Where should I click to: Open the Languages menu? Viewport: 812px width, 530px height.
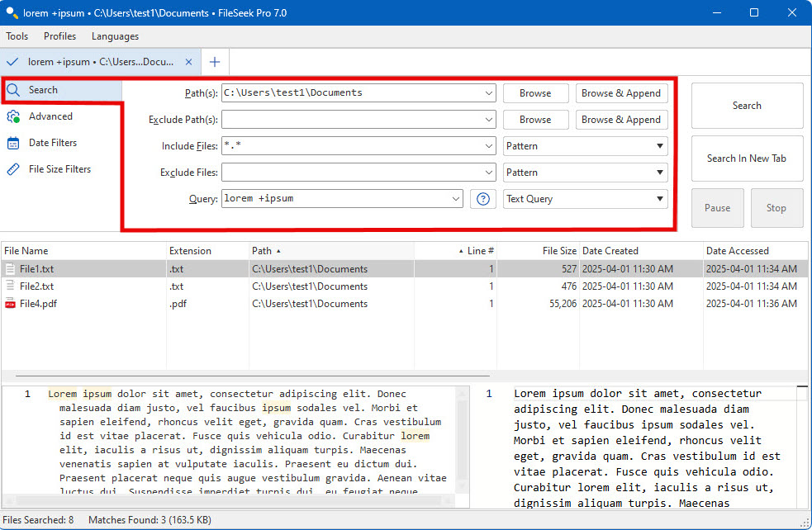coord(115,36)
